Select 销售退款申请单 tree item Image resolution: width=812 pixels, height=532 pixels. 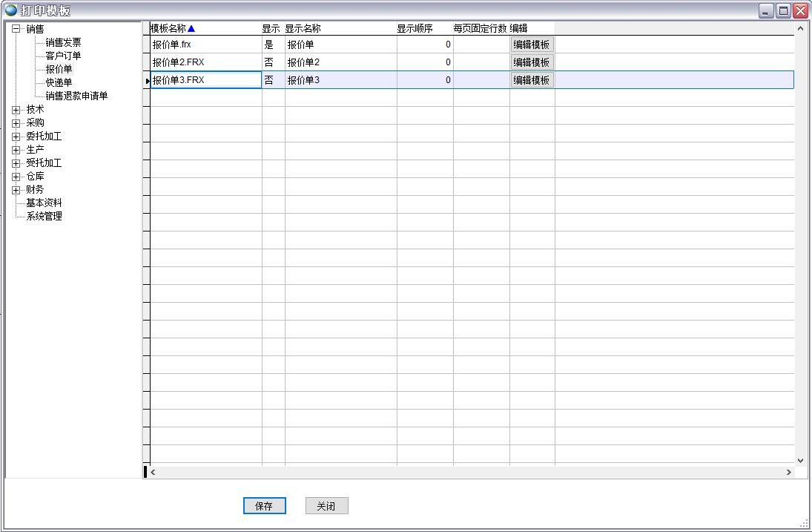coord(76,96)
